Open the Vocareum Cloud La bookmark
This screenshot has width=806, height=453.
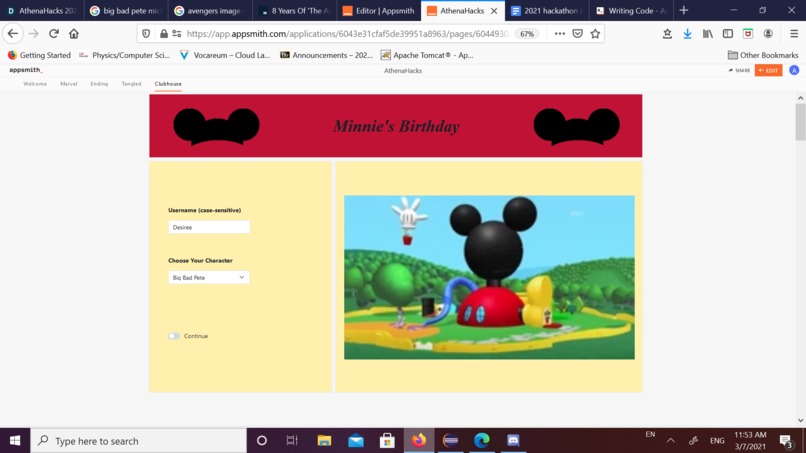[225, 55]
